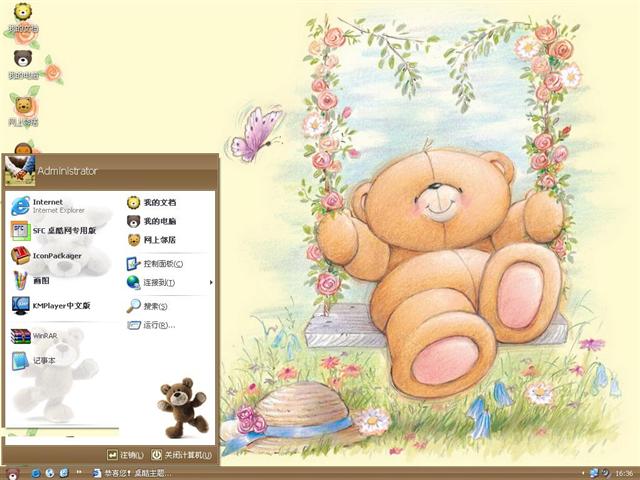Click 连接到 globe icon
640x480 pixels.
tap(133, 282)
